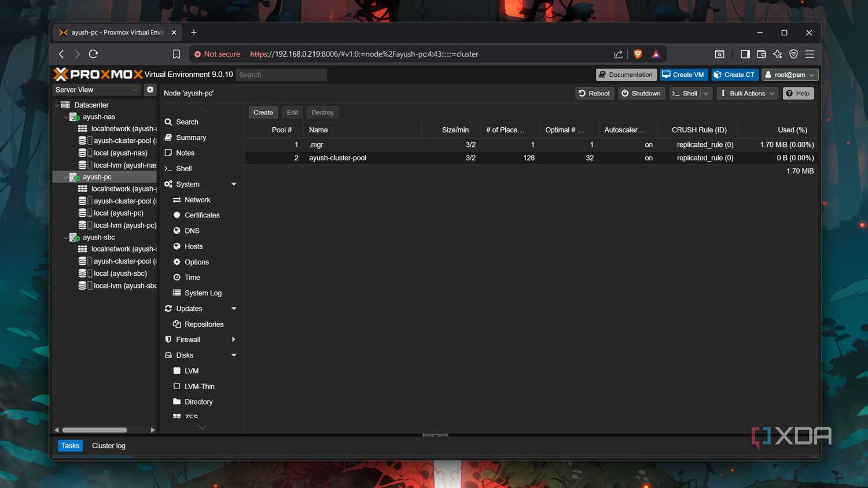The height and width of the screenshot is (488, 868).
Task: Open the Repositories page
Action: point(204,324)
